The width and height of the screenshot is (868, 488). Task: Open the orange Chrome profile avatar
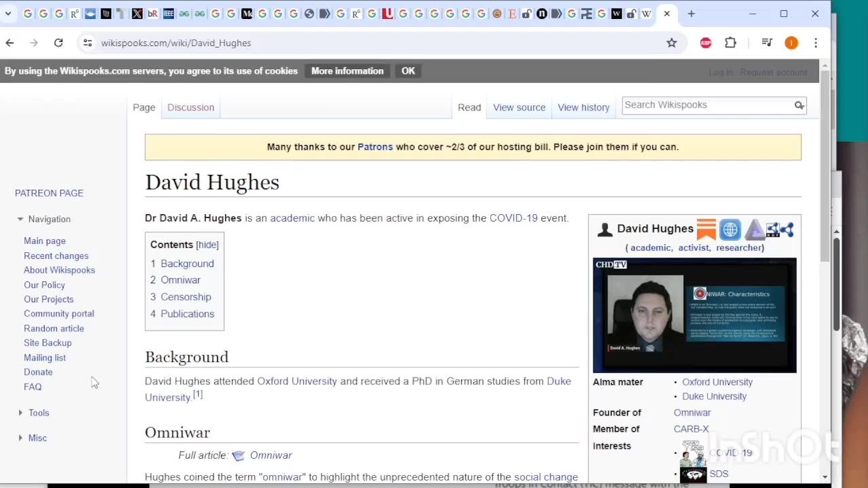791,43
